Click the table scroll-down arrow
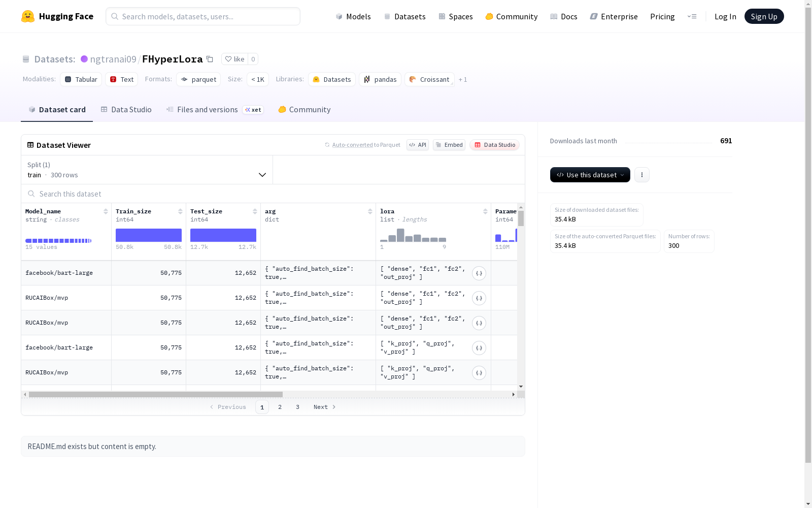The height and width of the screenshot is (508, 812). (x=521, y=387)
